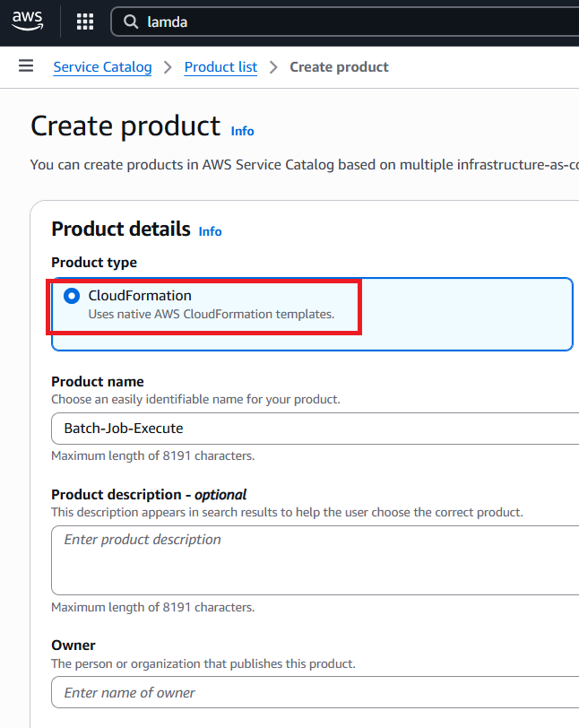This screenshot has height=728, width=579.
Task: Open the Product list breadcrumb link
Action: [x=220, y=67]
